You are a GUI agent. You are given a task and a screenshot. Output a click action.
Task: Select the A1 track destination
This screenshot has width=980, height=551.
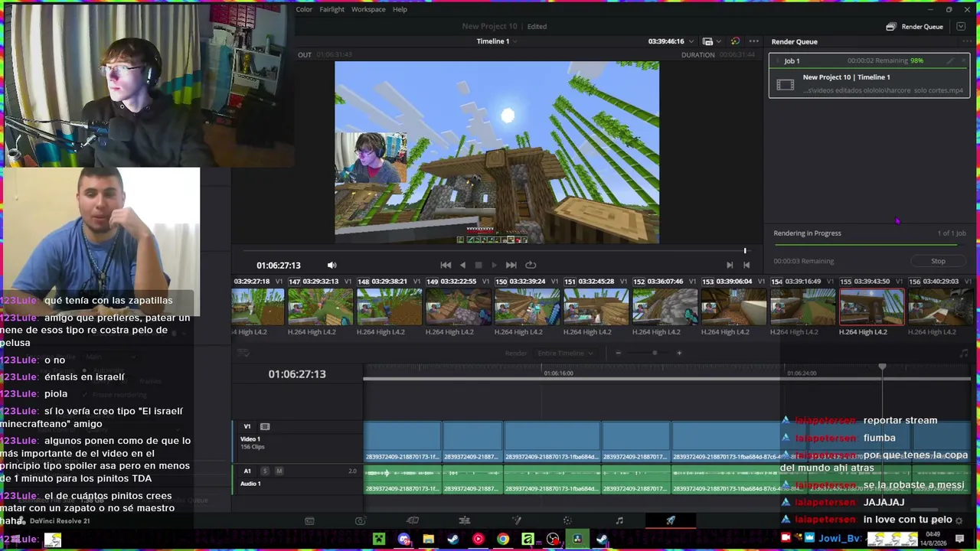(x=247, y=471)
